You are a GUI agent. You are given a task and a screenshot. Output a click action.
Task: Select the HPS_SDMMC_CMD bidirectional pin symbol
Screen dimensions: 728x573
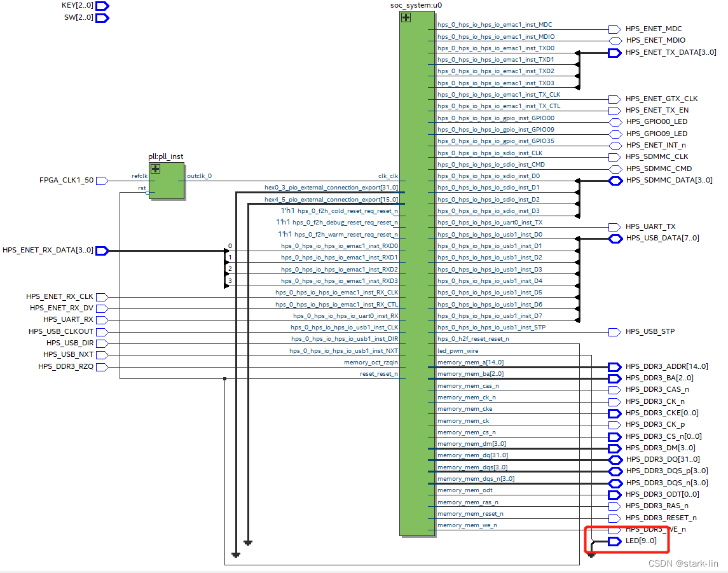[615, 170]
